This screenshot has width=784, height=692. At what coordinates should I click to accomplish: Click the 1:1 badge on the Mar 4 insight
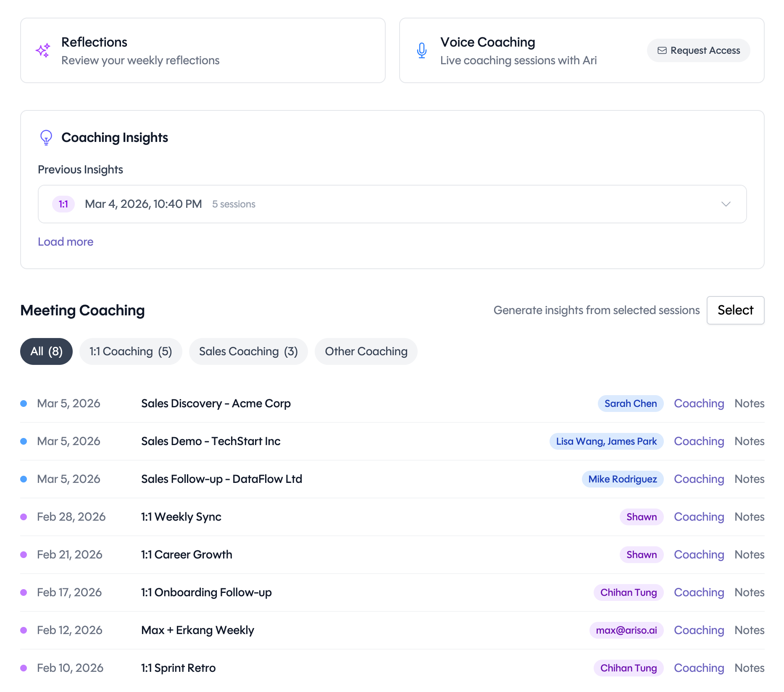(x=63, y=204)
